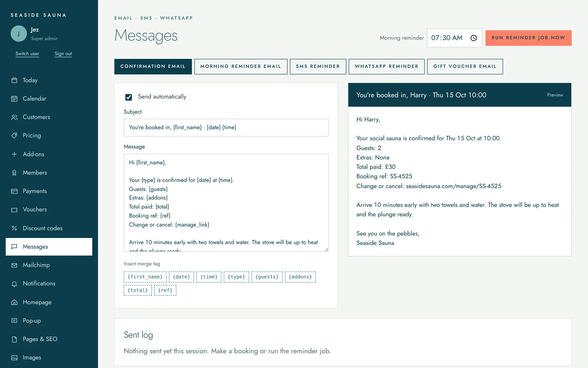Click Run Reminder Job Now button
Viewport: 588px width, 368px height.
pyautogui.click(x=528, y=38)
